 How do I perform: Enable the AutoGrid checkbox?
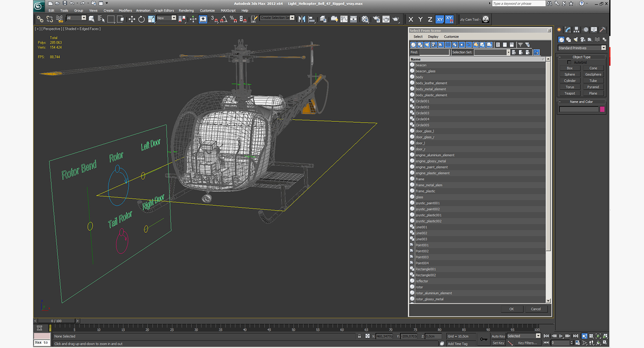pyautogui.click(x=569, y=62)
